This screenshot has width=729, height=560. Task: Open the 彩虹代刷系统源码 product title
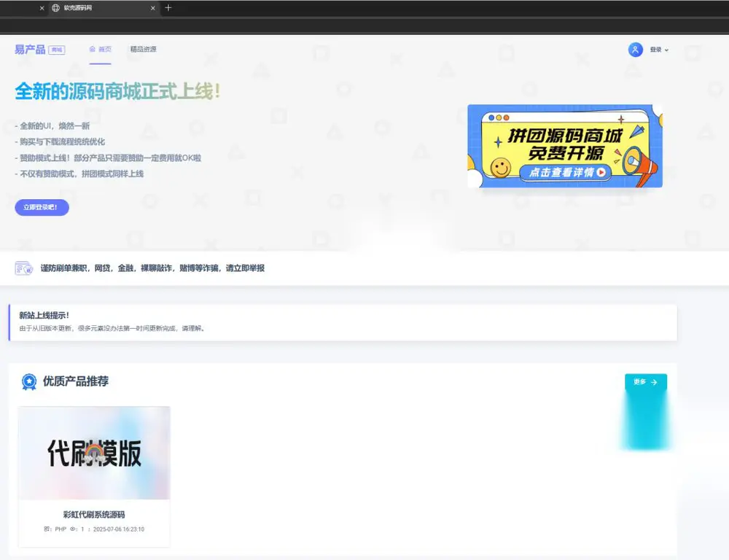(x=94, y=514)
